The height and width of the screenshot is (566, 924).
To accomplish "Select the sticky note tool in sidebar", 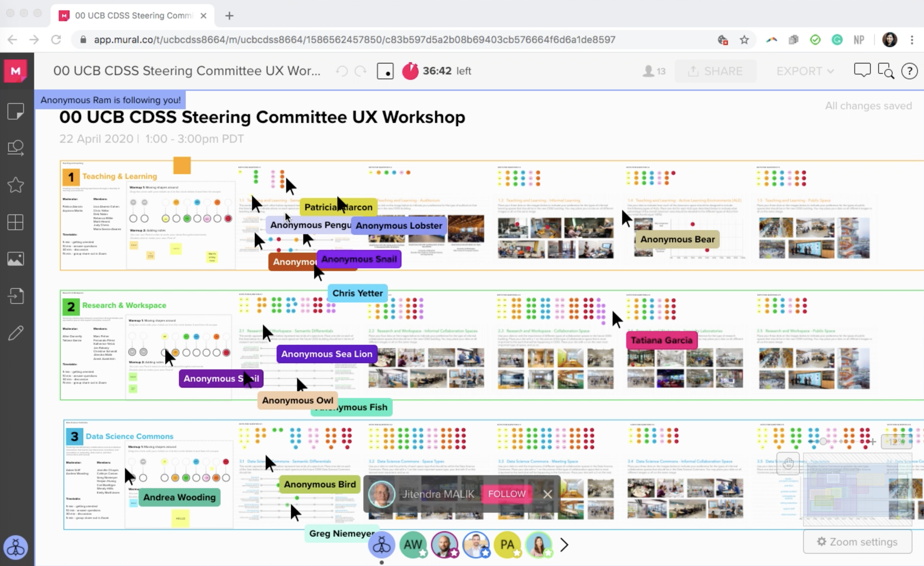I will point(16,111).
